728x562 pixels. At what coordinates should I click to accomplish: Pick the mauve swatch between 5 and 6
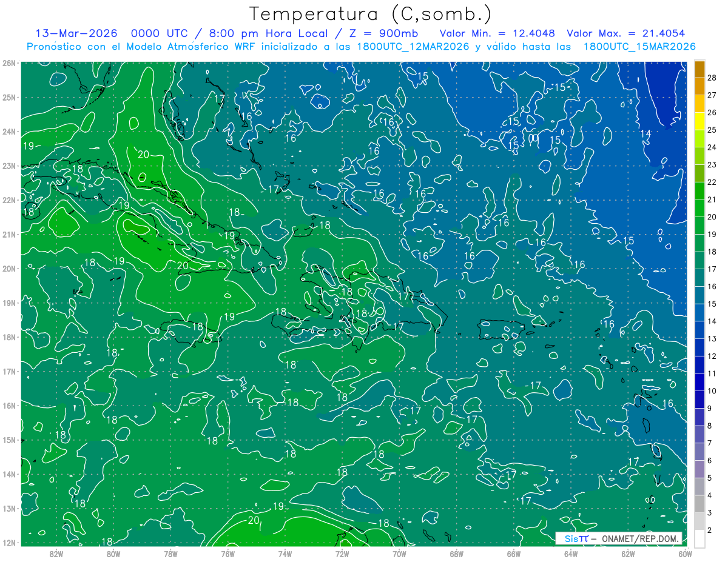point(699,469)
